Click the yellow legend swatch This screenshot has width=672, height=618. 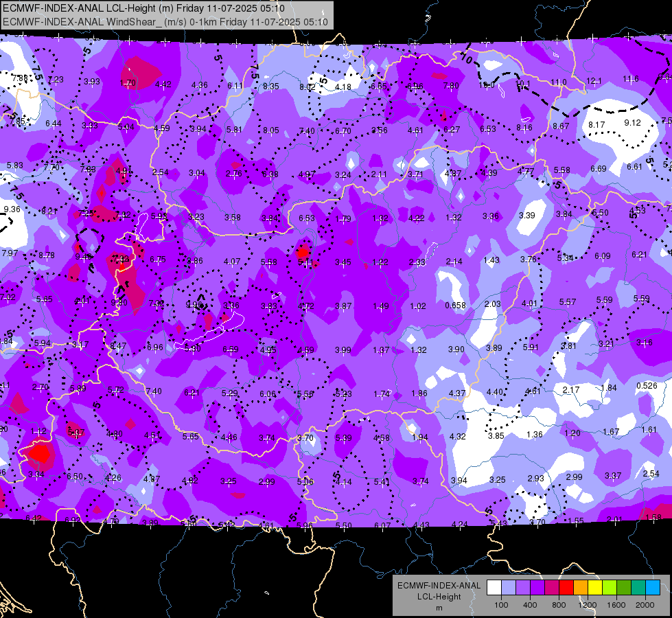(595, 588)
